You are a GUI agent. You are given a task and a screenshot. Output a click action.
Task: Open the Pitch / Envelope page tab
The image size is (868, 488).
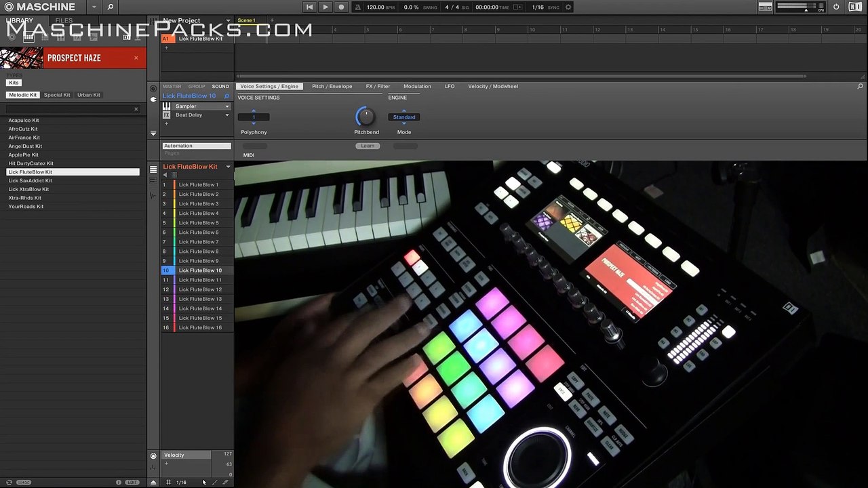(332, 87)
